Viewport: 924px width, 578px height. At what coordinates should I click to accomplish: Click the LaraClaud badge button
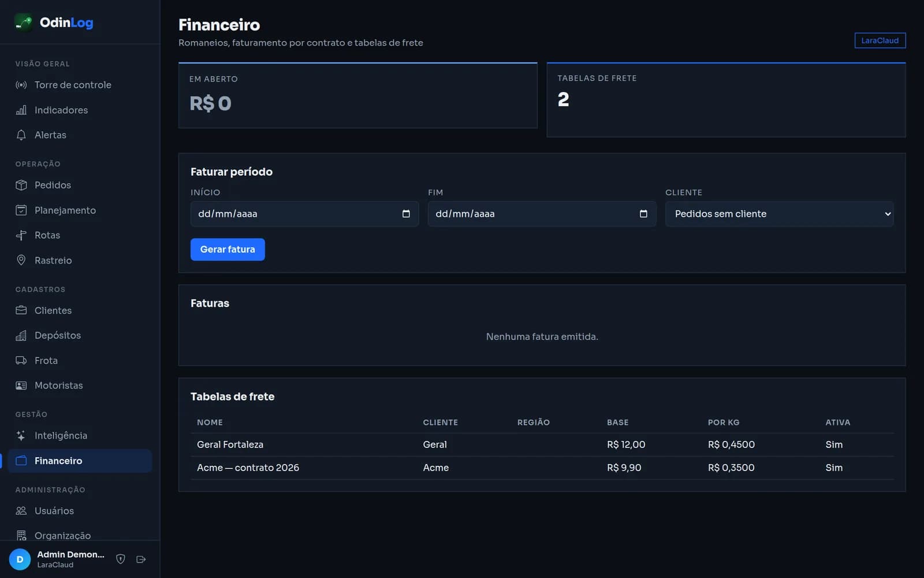[880, 40]
